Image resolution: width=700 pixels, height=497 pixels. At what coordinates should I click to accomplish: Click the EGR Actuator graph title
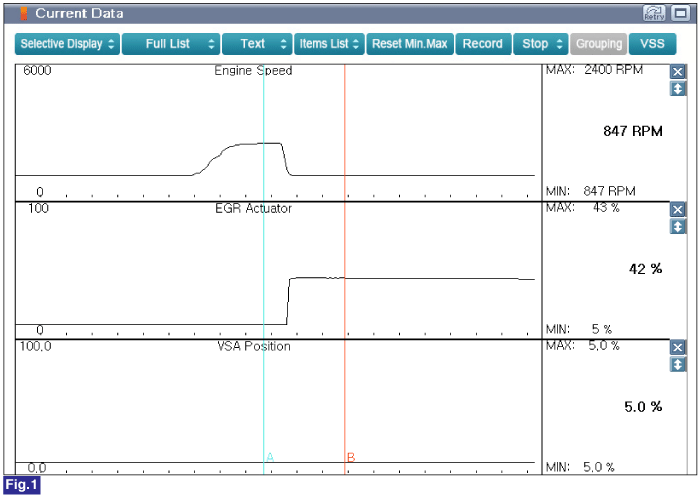[x=253, y=209]
